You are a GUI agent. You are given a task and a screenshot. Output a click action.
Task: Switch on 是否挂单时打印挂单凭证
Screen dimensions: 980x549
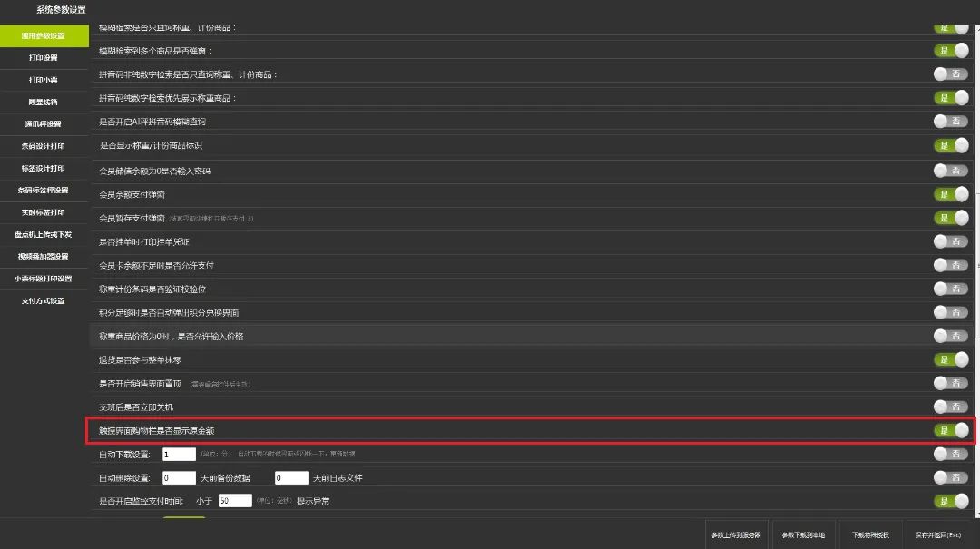click(951, 241)
